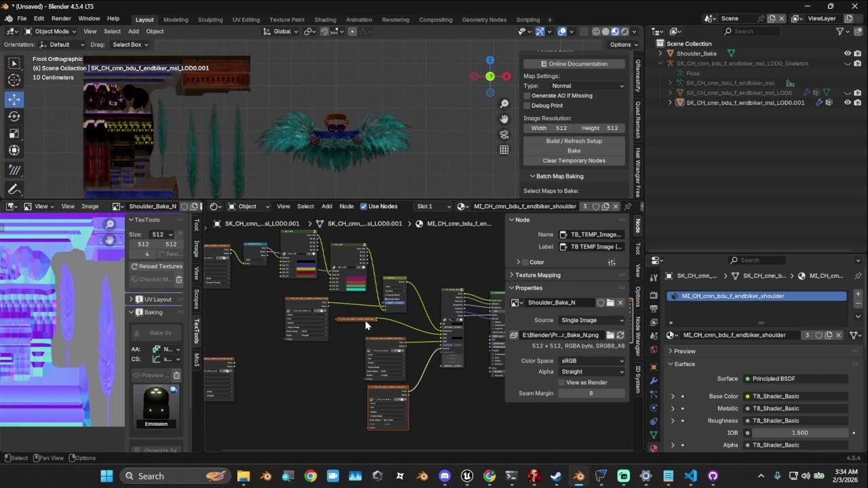Open file browser for Shoulder_Bake_N image
The image size is (868, 488).
610,302
